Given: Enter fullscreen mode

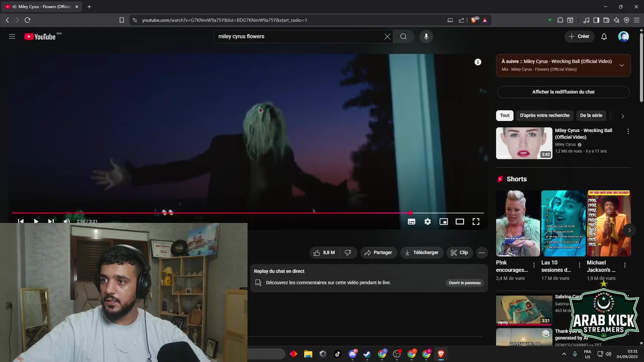Looking at the screenshot, I should (x=476, y=222).
